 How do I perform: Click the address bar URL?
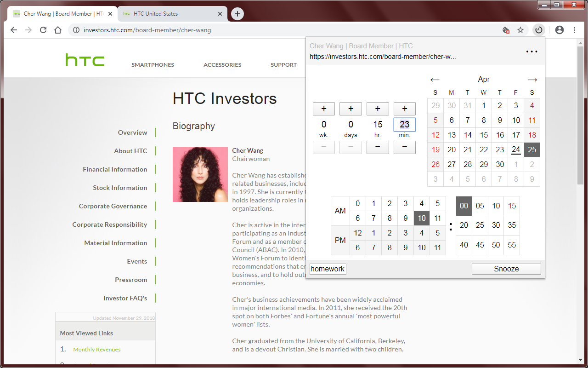147,30
